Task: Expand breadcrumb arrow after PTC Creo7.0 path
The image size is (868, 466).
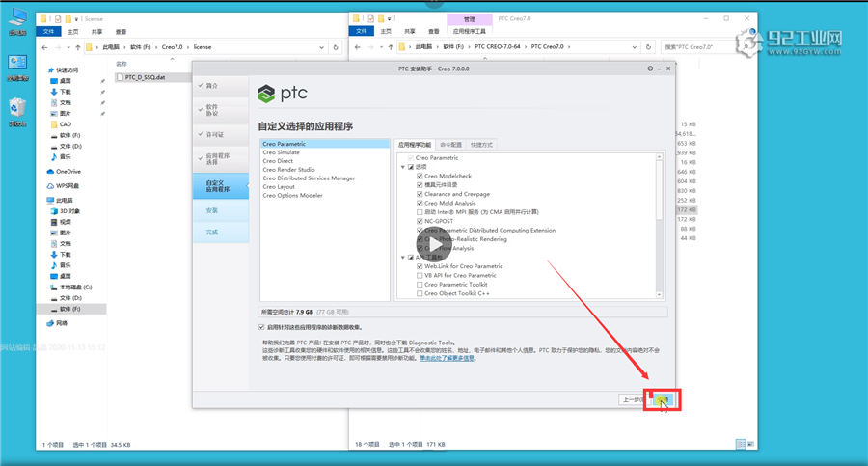Action: tap(569, 47)
